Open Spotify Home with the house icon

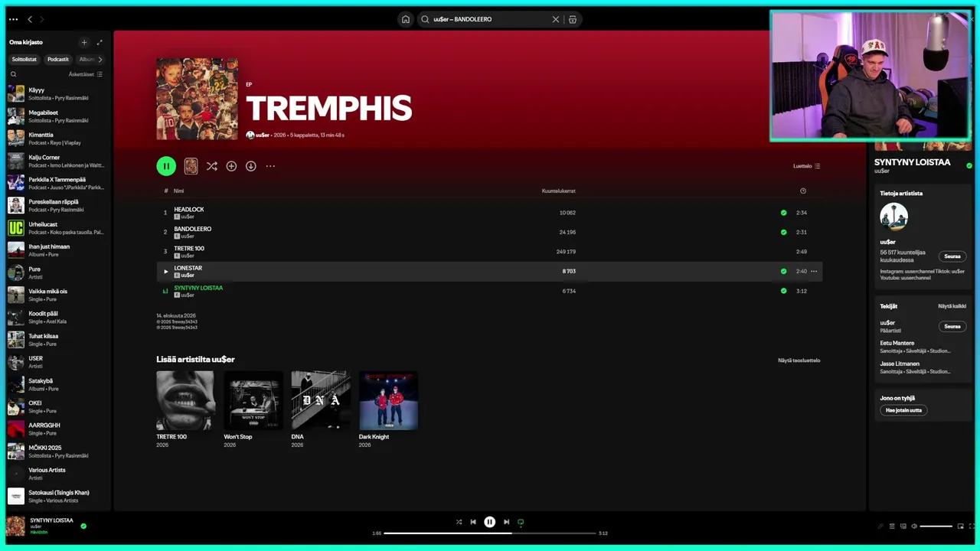406,19
